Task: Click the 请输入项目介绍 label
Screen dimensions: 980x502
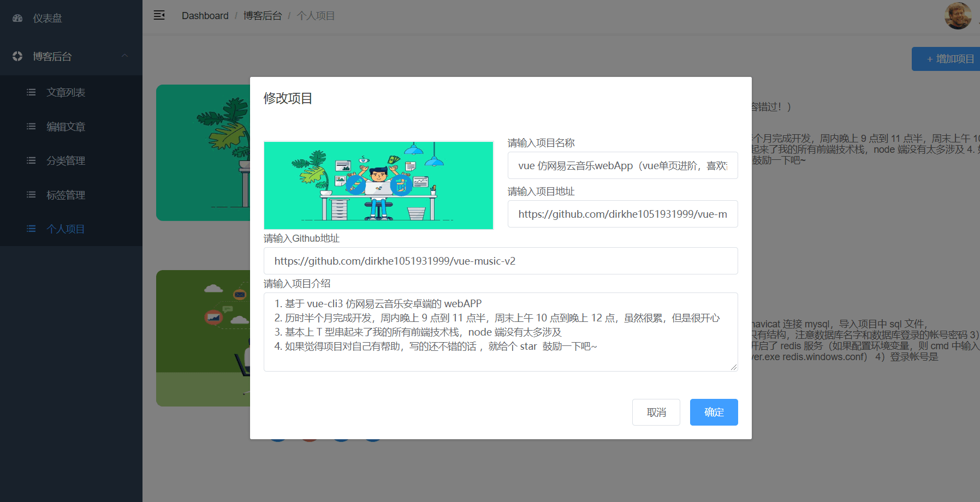Action: point(297,284)
